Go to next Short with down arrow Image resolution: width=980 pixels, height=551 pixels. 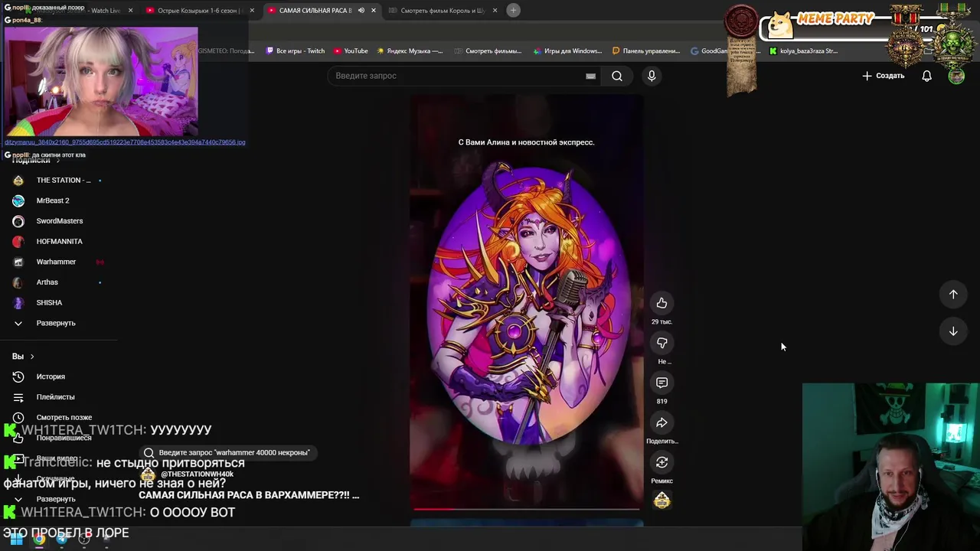point(953,331)
